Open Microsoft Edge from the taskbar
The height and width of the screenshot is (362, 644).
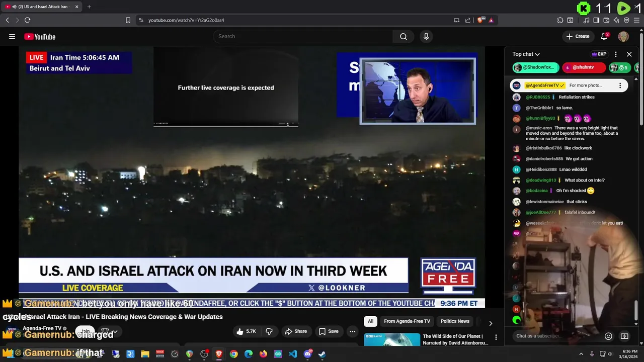(x=249, y=354)
